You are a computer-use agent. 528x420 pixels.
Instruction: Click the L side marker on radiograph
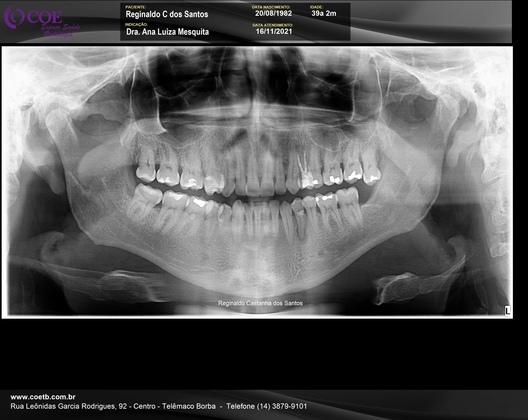click(508, 311)
